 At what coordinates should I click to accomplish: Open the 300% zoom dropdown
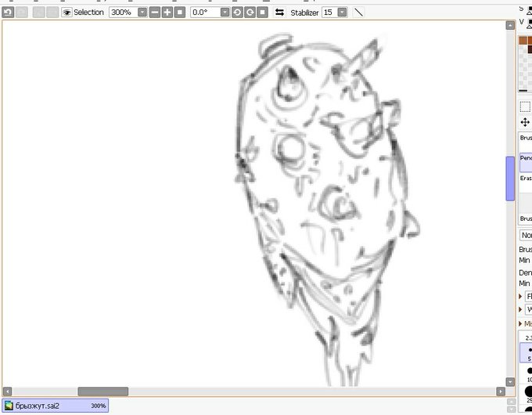(142, 13)
